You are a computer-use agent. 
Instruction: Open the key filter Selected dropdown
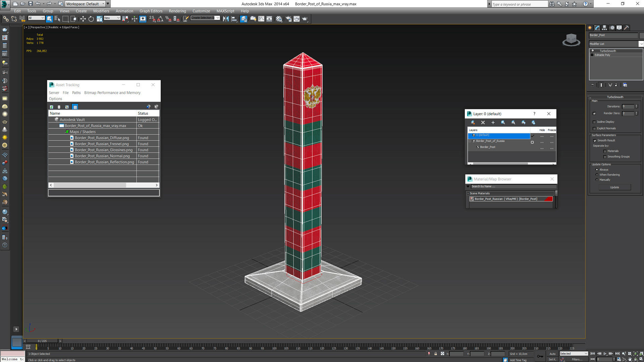coord(574,354)
